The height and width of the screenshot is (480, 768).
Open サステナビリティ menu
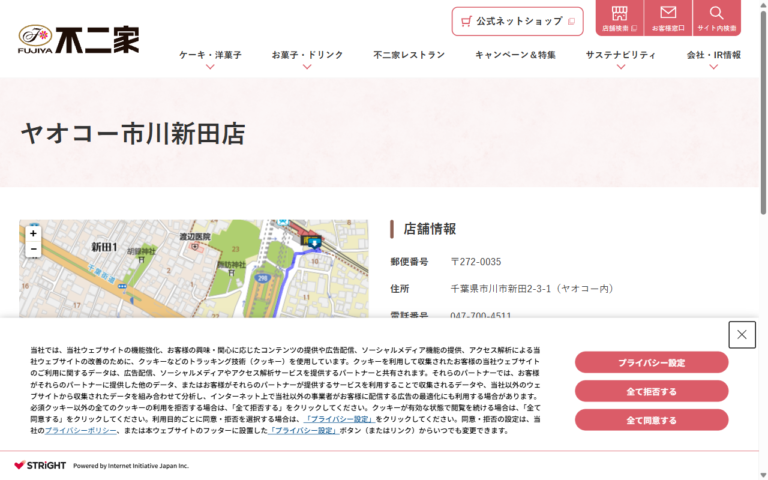pyautogui.click(x=621, y=55)
